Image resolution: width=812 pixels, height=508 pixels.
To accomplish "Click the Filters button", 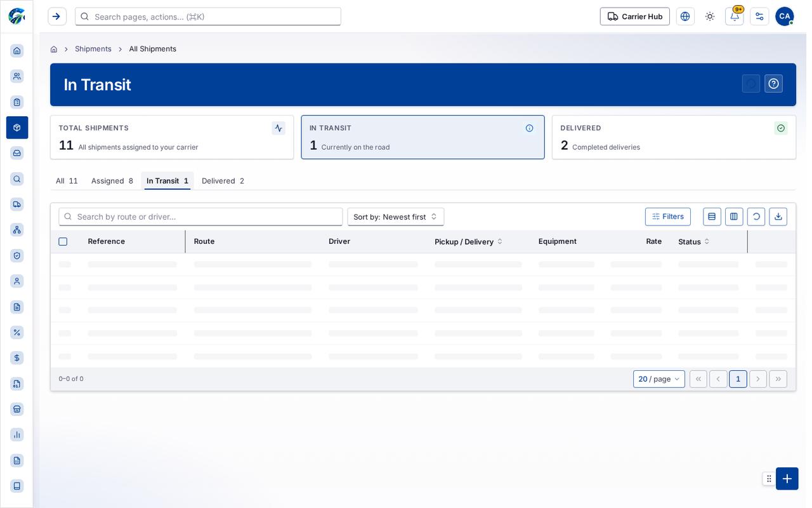I will point(668,217).
